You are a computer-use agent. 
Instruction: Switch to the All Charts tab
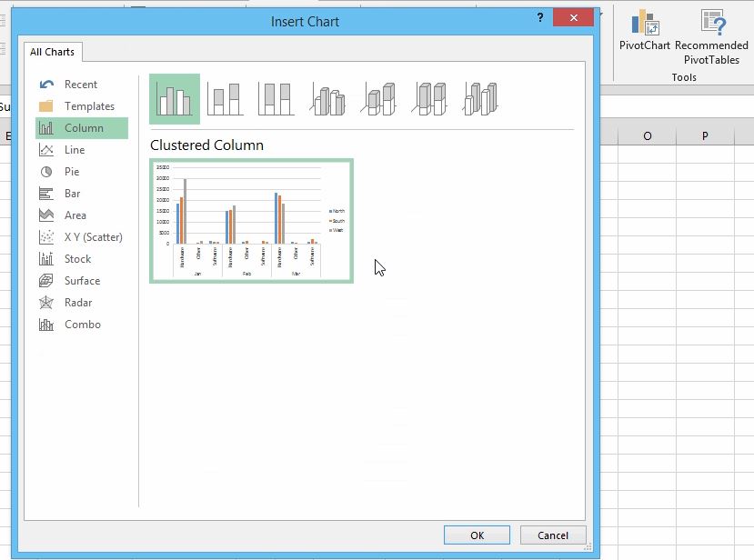53,53
